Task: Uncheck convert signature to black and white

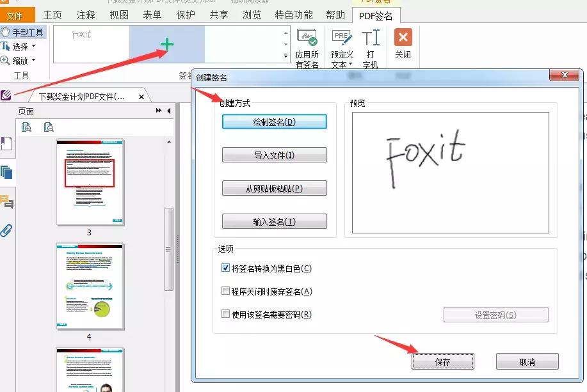Action: (225, 269)
